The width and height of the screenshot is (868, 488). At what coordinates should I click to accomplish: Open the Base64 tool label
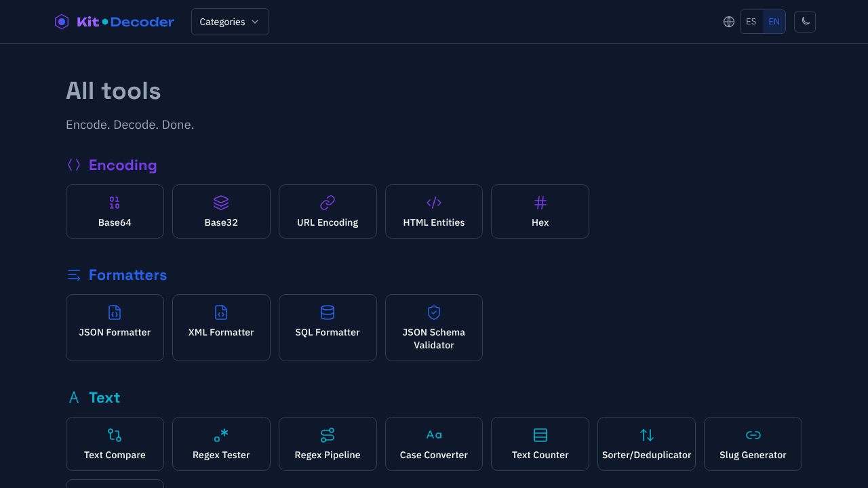[x=115, y=222]
